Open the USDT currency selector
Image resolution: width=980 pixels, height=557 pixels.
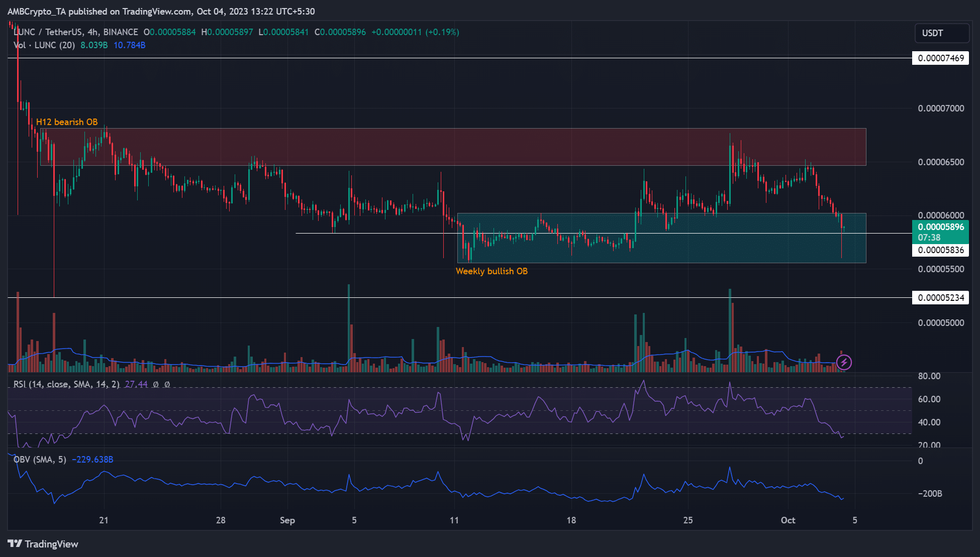click(941, 33)
